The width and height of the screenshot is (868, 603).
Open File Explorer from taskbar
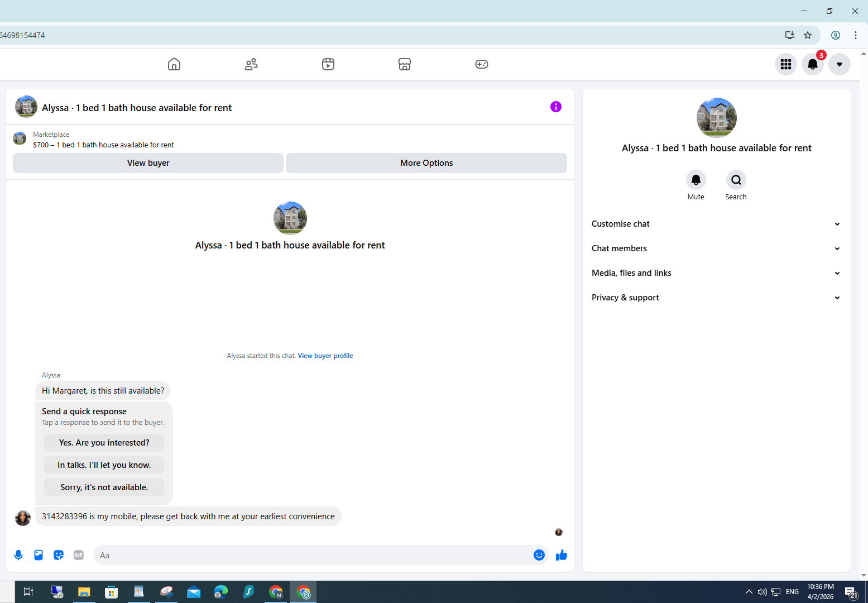pos(84,592)
